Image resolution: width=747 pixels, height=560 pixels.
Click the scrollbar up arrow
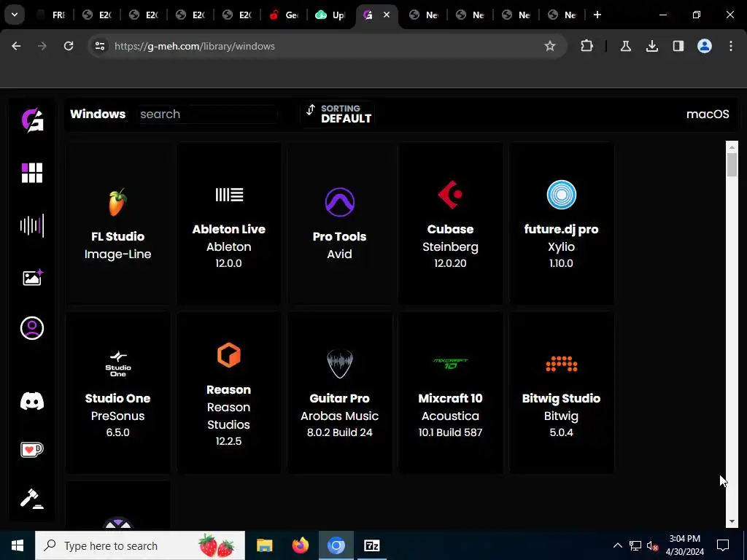(732, 147)
